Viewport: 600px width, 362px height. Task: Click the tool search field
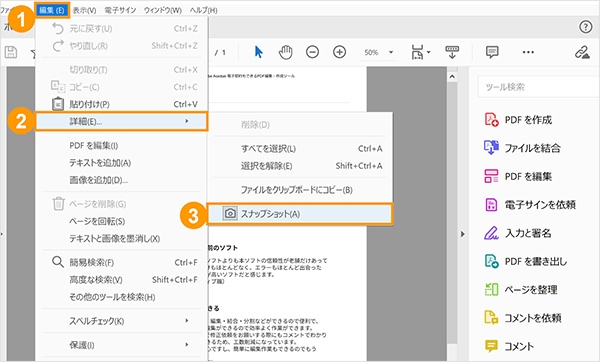[538, 87]
